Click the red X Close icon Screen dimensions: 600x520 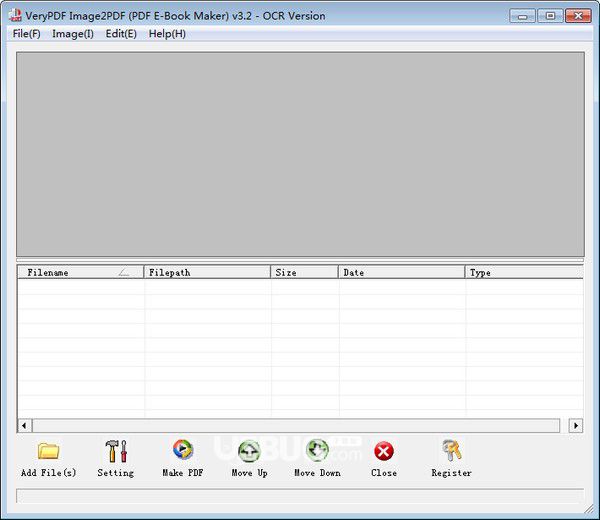click(x=384, y=451)
